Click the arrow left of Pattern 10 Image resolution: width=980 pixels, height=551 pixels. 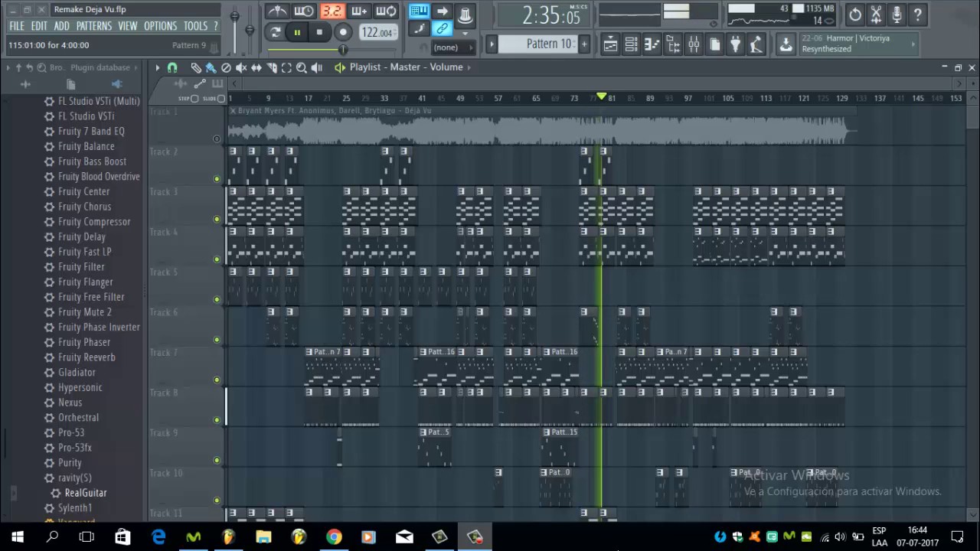pos(492,44)
